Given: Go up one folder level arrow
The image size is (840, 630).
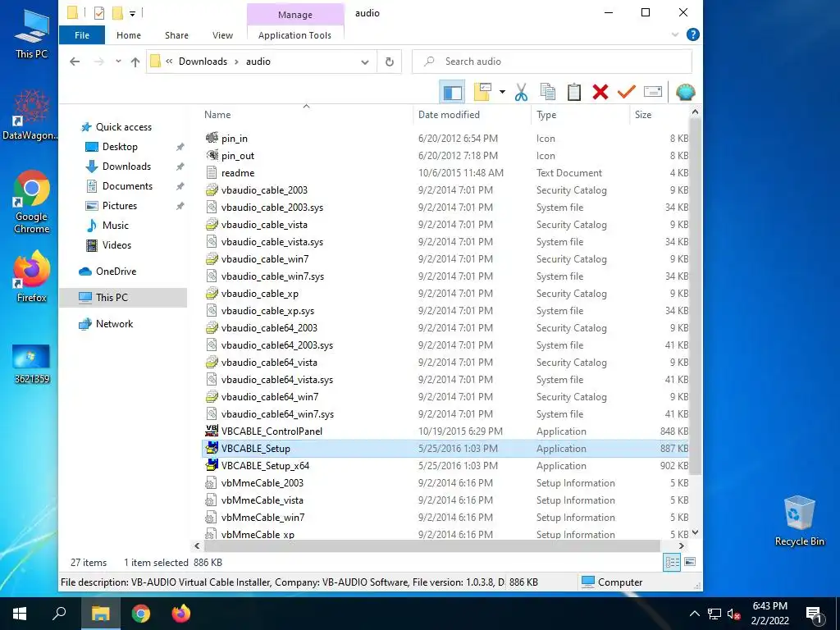Looking at the screenshot, I should 135,62.
